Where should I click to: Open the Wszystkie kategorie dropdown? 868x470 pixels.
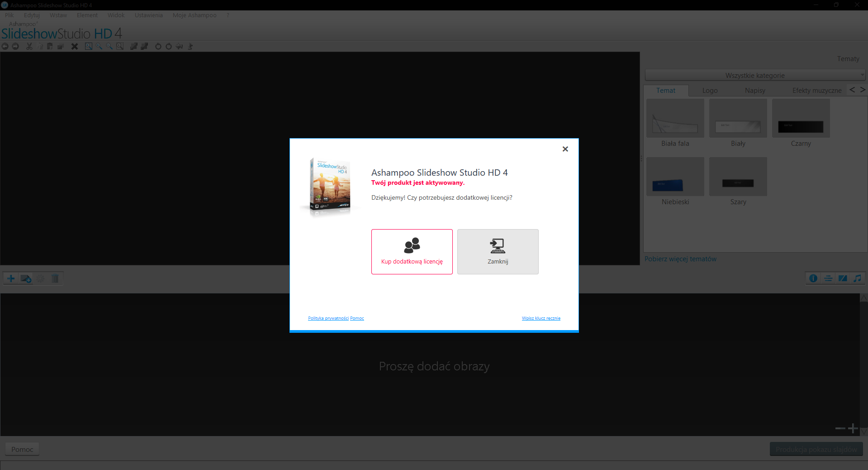pyautogui.click(x=755, y=75)
